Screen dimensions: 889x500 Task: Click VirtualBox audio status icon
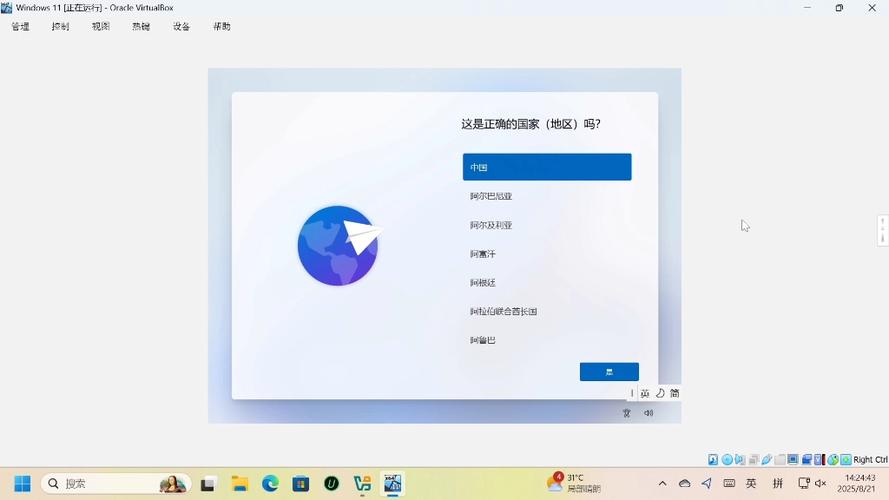click(x=740, y=459)
